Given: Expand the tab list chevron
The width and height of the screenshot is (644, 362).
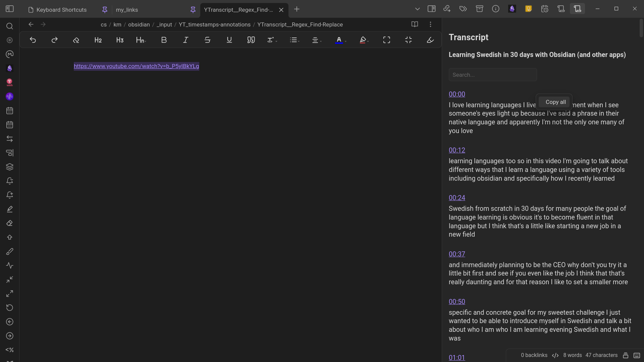Looking at the screenshot, I should [x=417, y=9].
